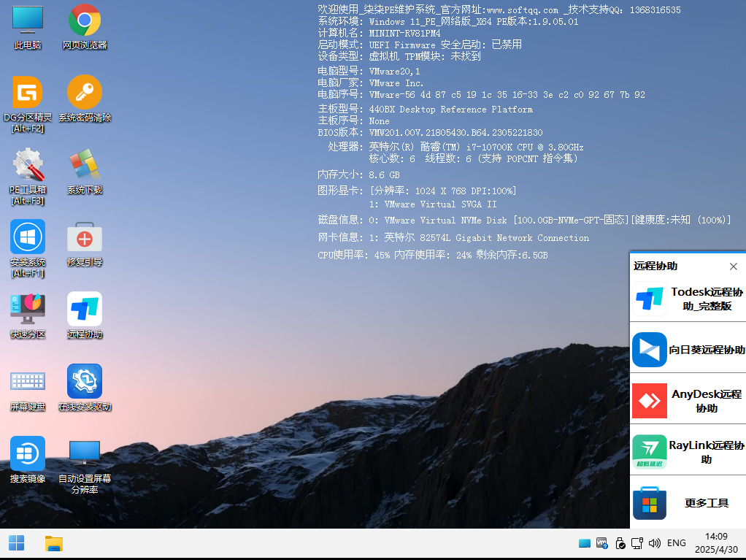The height and width of the screenshot is (560, 746).
Task: Click the BIOS版本 VMW201.00V line
Action: [430, 132]
